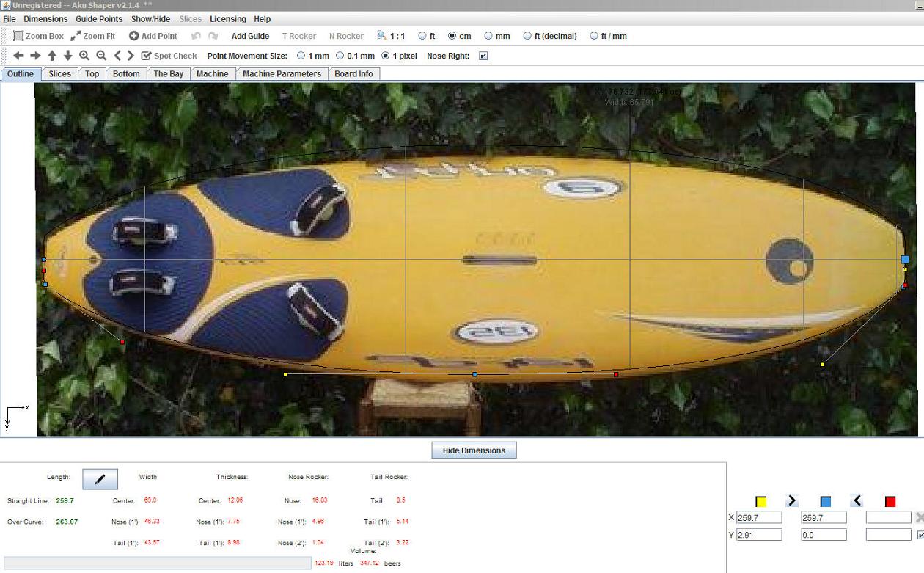This screenshot has height=573, width=924.
Task: Go to The Bay tab
Action: 169,74
